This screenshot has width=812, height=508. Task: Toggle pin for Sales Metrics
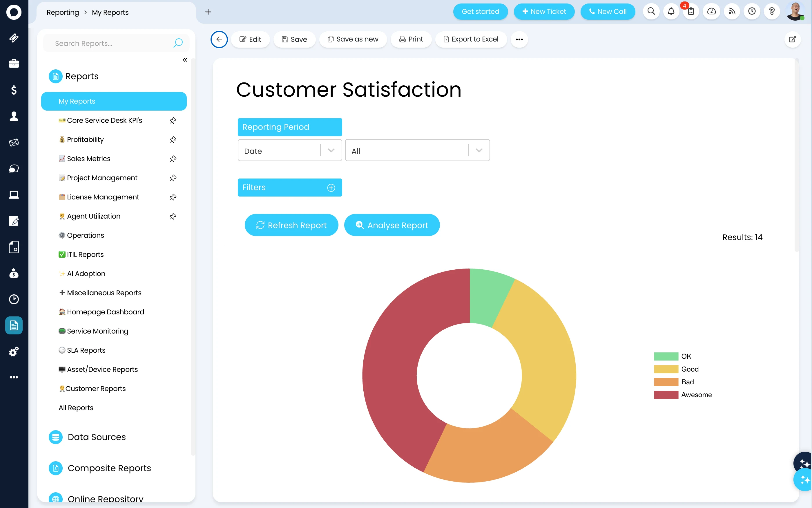(173, 158)
